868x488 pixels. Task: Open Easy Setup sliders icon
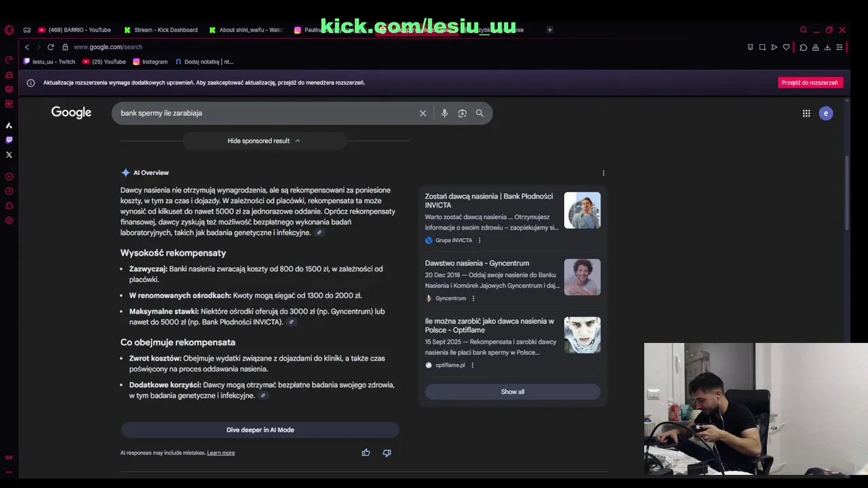pyautogui.click(x=840, y=47)
